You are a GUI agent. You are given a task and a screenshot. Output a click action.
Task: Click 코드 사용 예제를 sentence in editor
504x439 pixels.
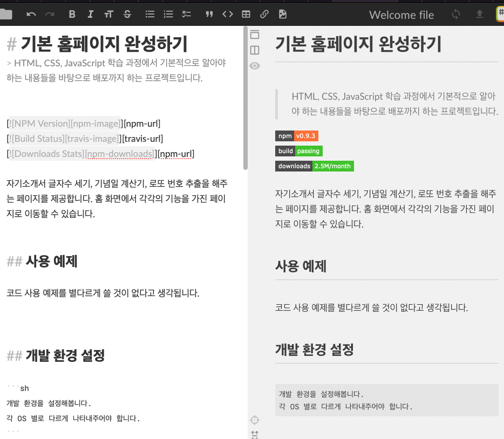[x=103, y=293]
